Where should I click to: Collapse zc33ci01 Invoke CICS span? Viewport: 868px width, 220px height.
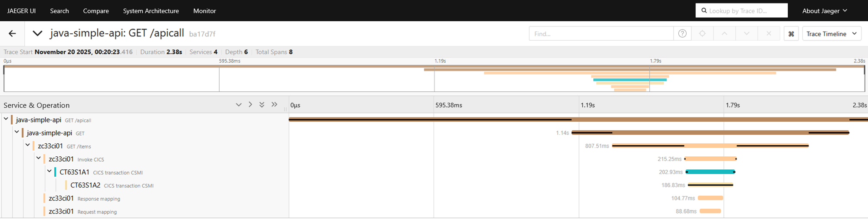pos(39,158)
